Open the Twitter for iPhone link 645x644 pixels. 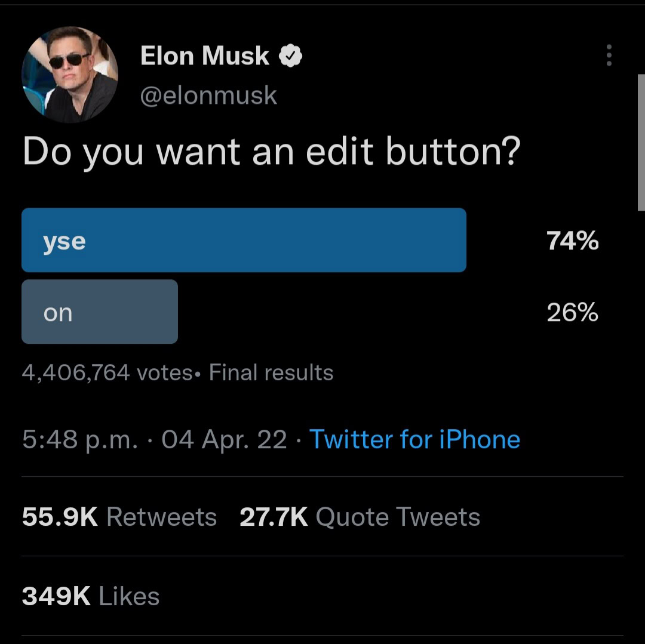(414, 440)
